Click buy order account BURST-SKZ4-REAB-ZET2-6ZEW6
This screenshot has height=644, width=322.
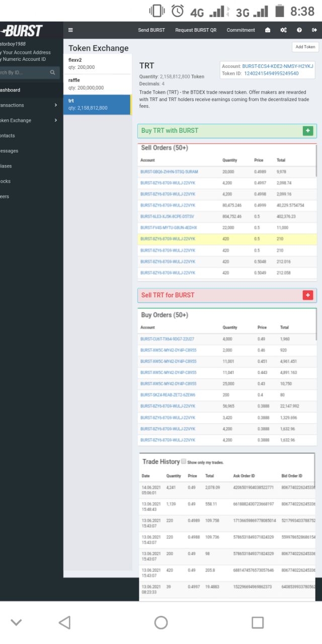click(168, 395)
